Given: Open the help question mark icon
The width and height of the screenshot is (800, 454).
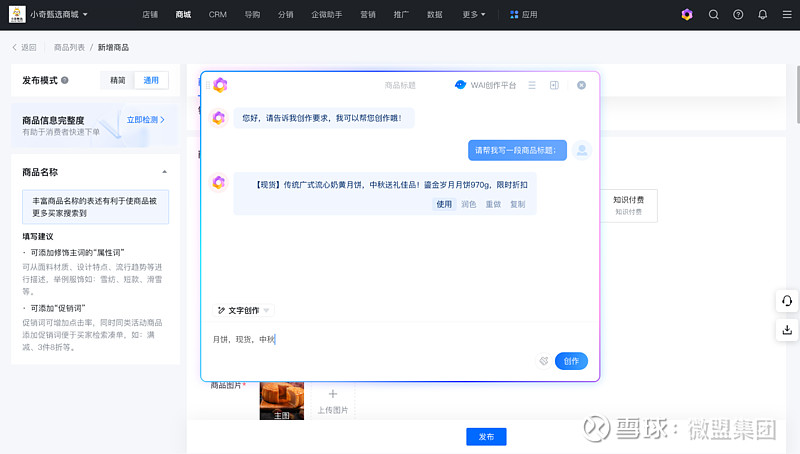Looking at the screenshot, I should [x=738, y=15].
